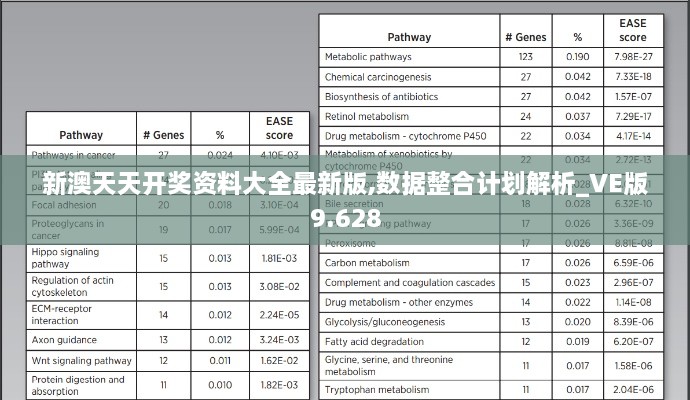Select EASE score '4.10E-03'

click(279, 155)
